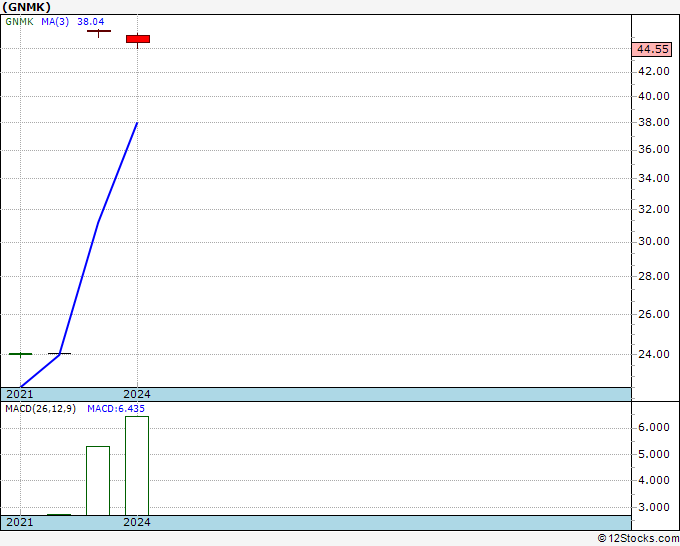Click the MACD(26,12,9) indicator label
This screenshot has width=680, height=546.
pos(40,409)
